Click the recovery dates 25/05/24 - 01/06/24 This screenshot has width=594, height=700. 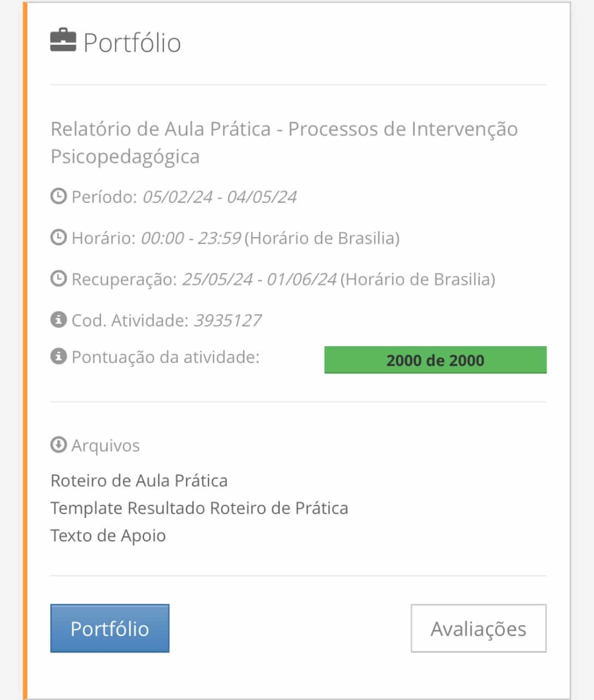[259, 279]
